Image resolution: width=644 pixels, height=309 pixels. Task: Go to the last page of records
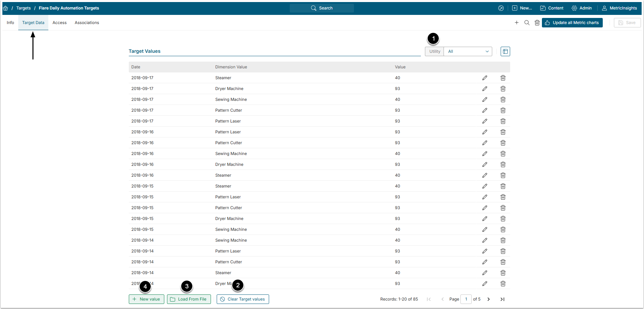pyautogui.click(x=502, y=299)
